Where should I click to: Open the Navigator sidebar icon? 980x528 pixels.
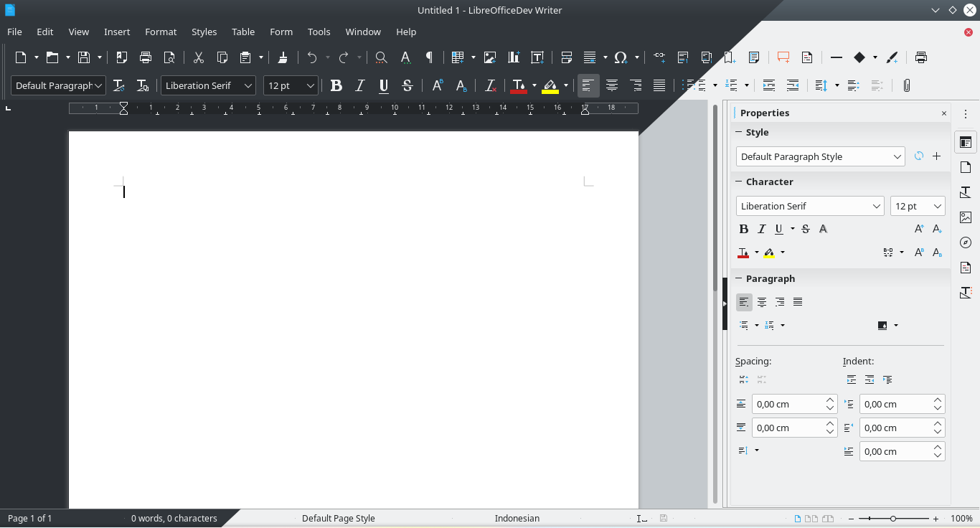(x=965, y=242)
